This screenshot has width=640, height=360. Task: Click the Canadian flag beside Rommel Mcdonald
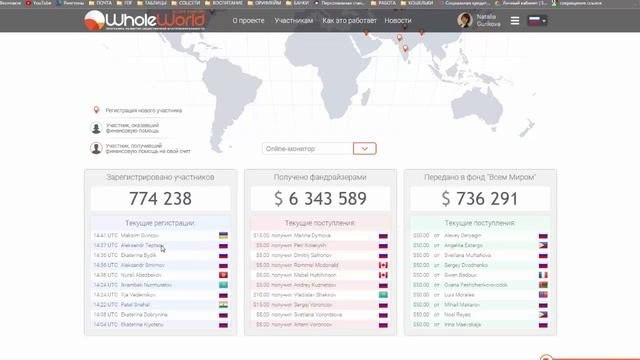383,265
